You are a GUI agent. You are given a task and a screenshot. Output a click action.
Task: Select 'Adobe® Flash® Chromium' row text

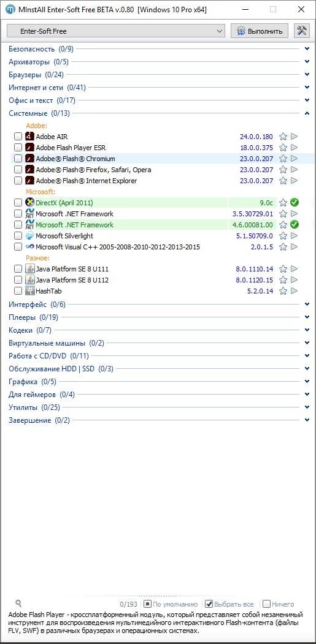(75, 159)
